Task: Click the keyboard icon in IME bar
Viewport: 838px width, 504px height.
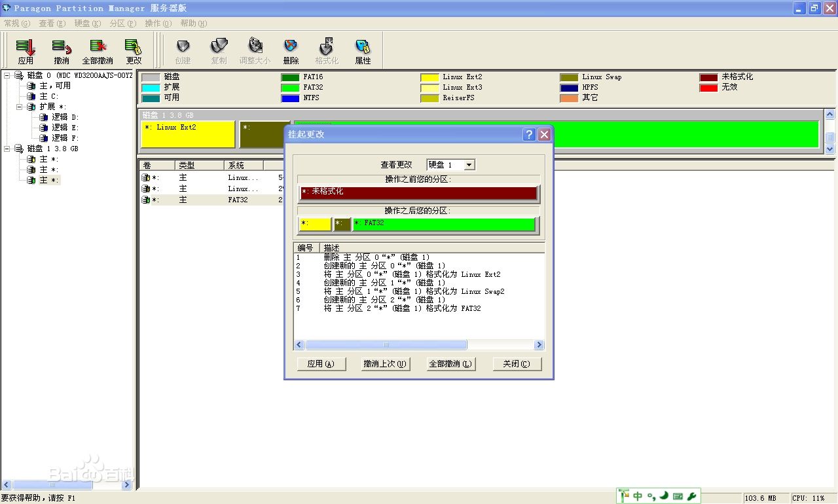Action: (678, 496)
